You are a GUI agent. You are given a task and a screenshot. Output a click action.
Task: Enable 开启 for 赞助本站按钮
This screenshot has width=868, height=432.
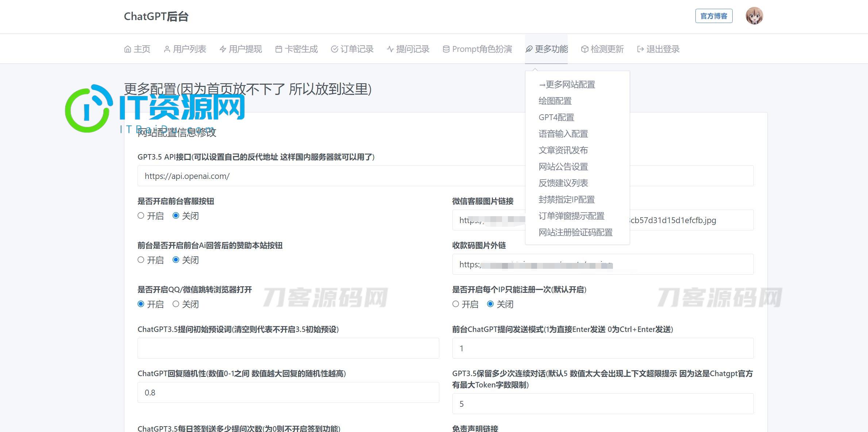coord(141,260)
